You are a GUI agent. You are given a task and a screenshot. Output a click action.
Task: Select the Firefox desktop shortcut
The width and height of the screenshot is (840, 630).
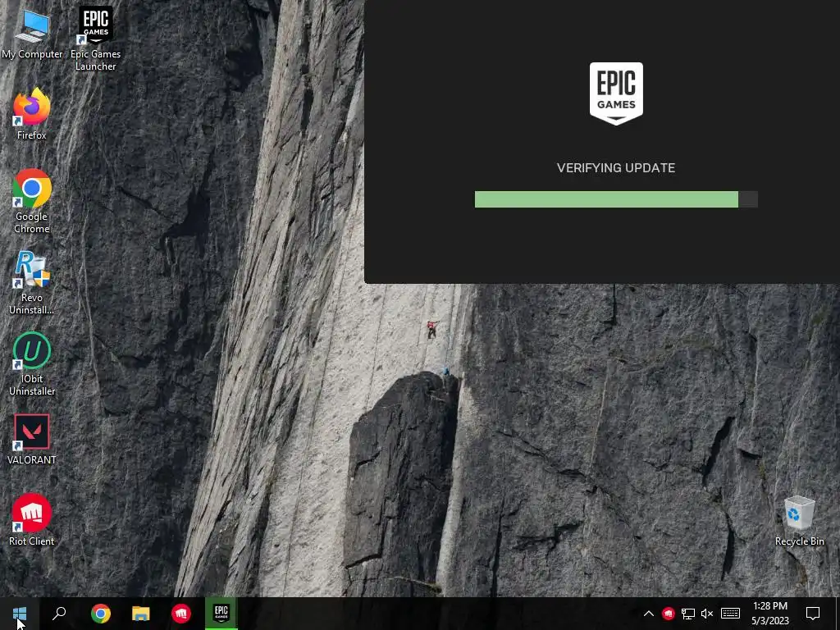click(32, 114)
